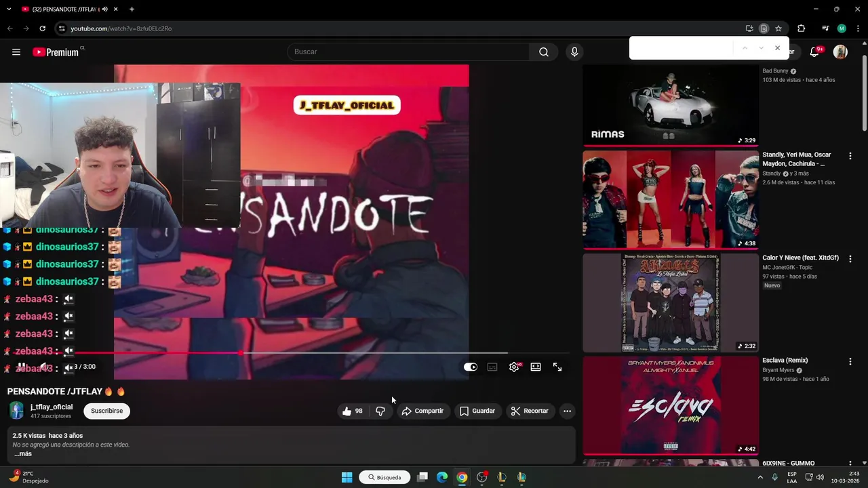Open new browser tab with plus
The image size is (868, 488).
click(x=132, y=9)
